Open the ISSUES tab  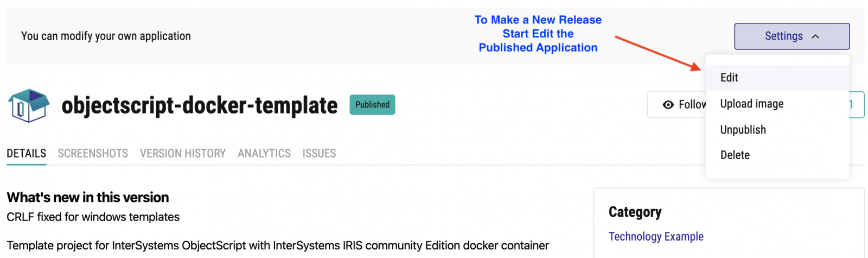tap(319, 154)
